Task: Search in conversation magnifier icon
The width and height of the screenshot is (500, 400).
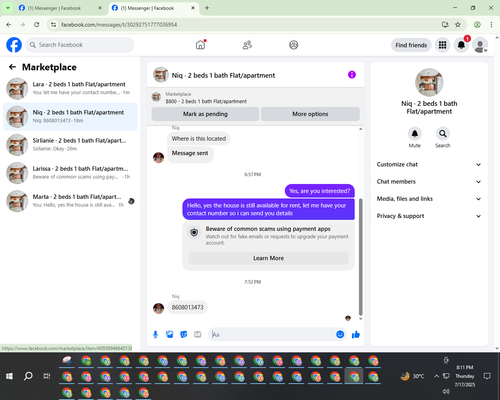Action: click(442, 134)
